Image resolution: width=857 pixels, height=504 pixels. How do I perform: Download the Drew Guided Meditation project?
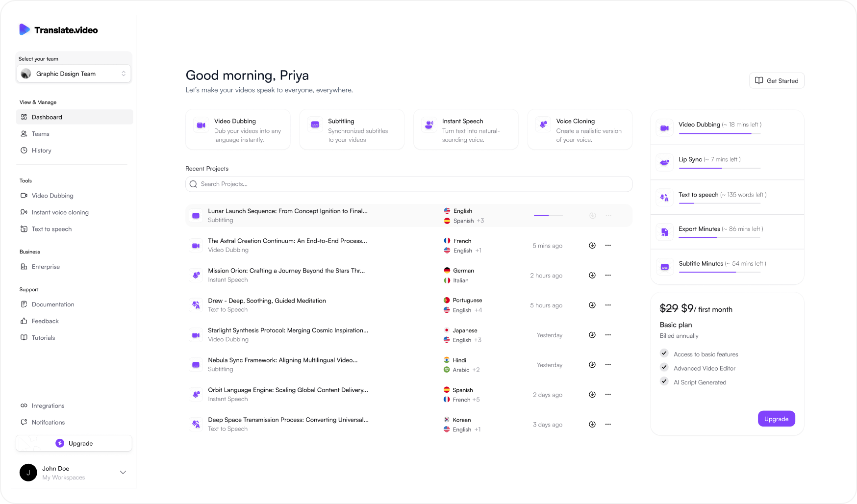(x=592, y=305)
